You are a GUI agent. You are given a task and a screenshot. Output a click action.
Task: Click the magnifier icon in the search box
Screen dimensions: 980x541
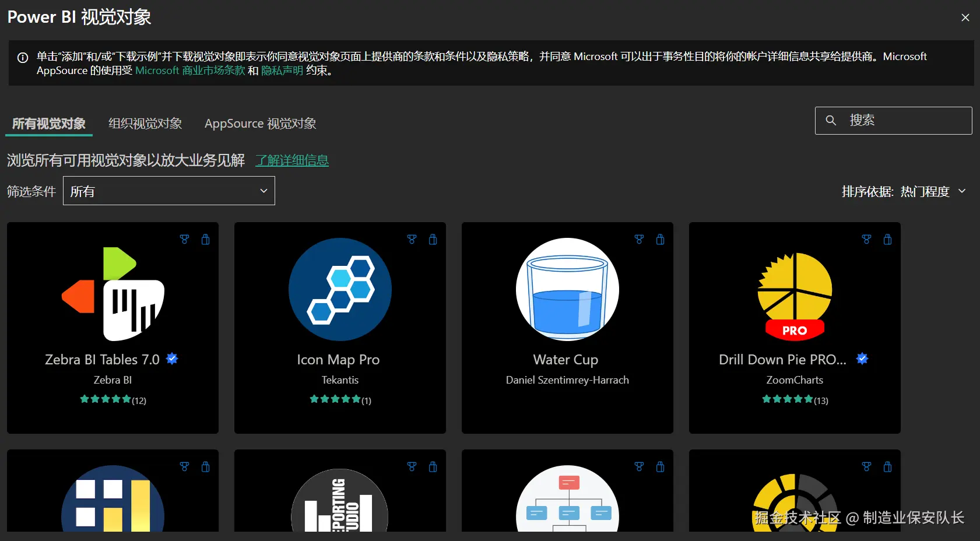point(831,120)
